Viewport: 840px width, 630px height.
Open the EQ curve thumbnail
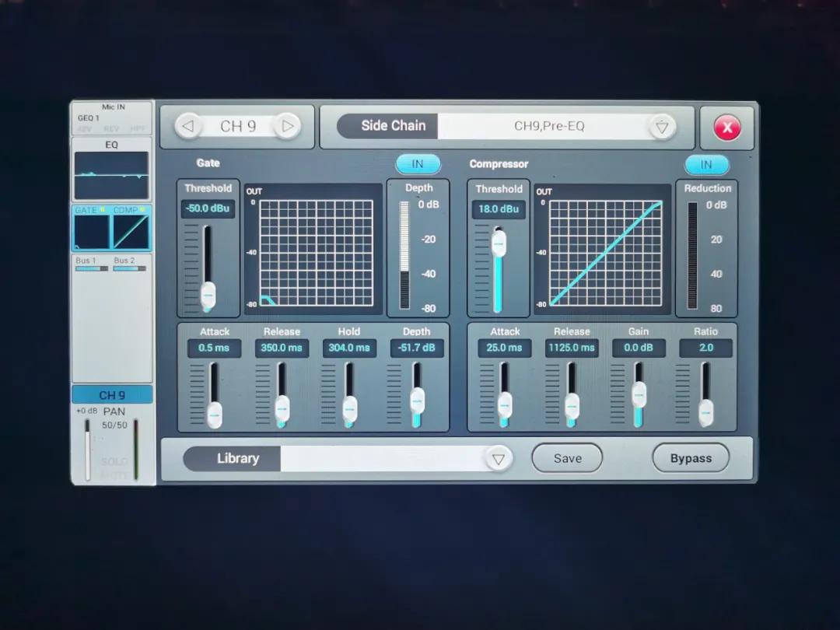click(x=111, y=175)
